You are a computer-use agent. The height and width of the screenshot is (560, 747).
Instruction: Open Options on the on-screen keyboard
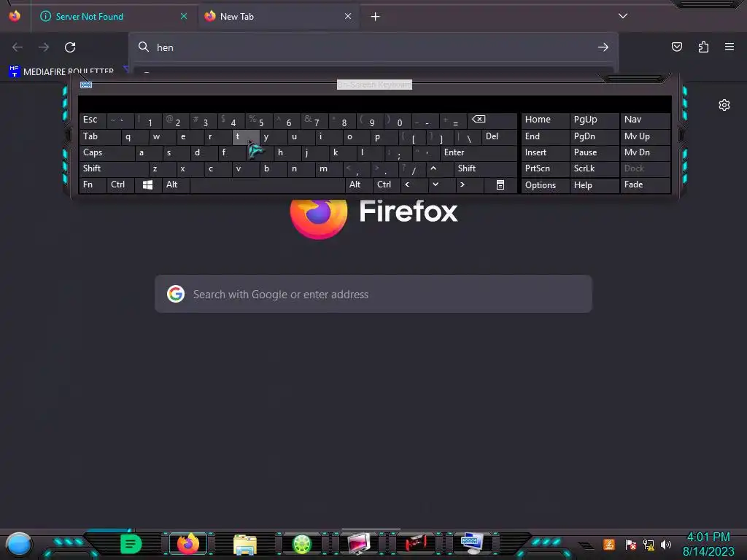[x=545, y=184]
